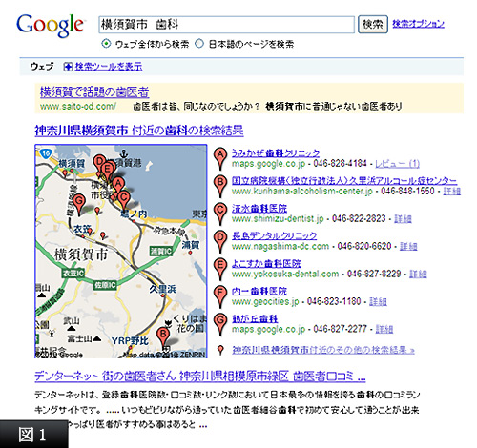Select ウェブ全体から検索 radio button

[106, 44]
